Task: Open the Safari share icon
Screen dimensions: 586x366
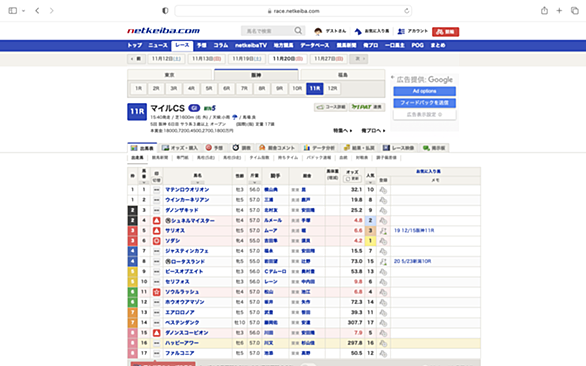Action: [x=545, y=10]
